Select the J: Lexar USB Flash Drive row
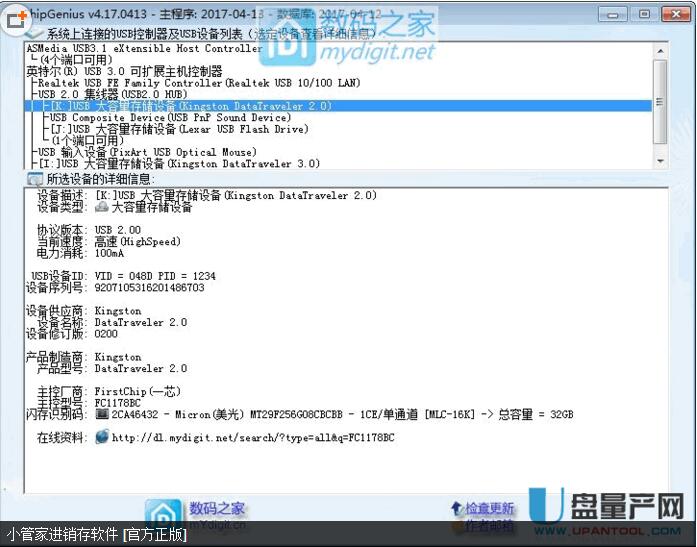Image resolution: width=697 pixels, height=547 pixels. [x=179, y=129]
